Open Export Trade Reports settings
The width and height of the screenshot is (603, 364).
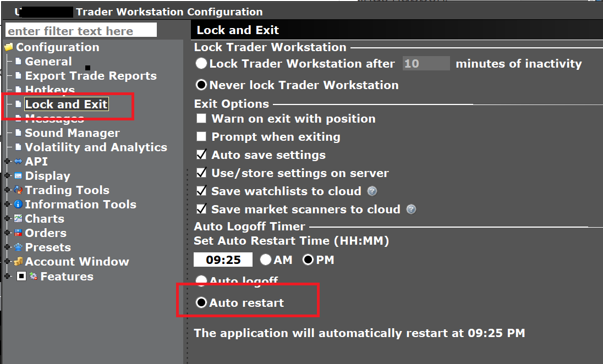(x=91, y=76)
